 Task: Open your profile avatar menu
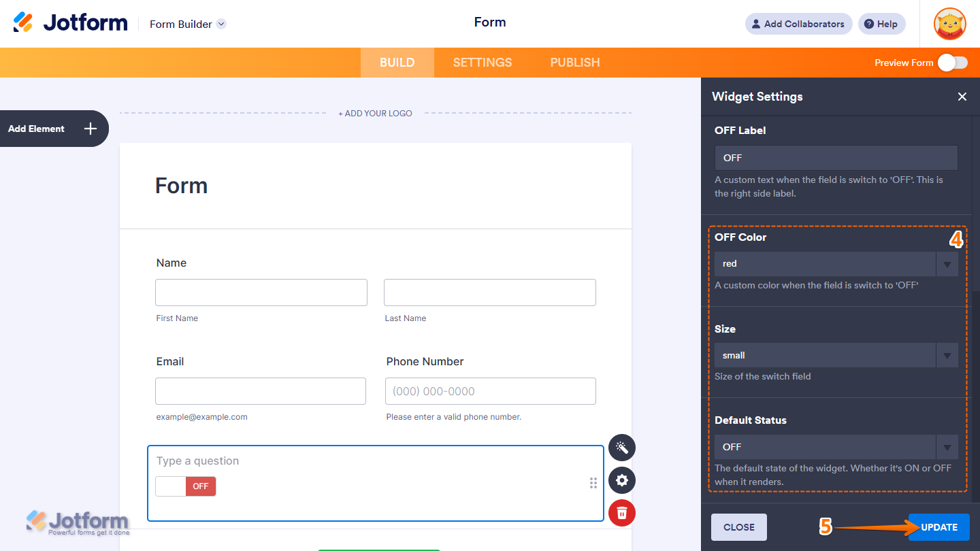(x=949, y=24)
